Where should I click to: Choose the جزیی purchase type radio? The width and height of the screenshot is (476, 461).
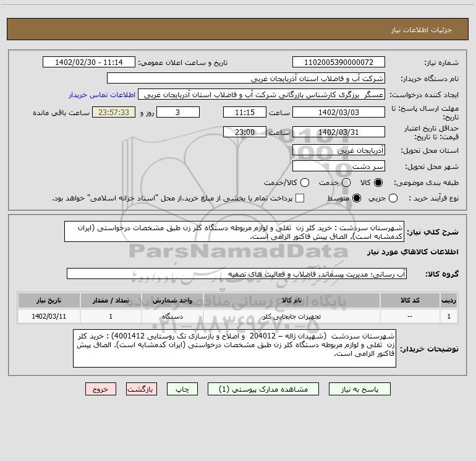[393, 198]
